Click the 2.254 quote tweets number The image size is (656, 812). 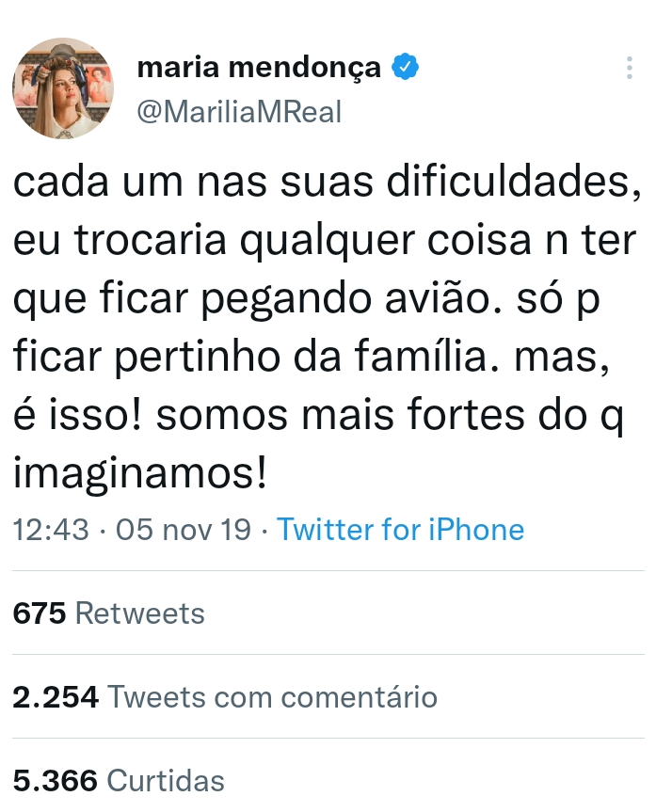[56, 697]
